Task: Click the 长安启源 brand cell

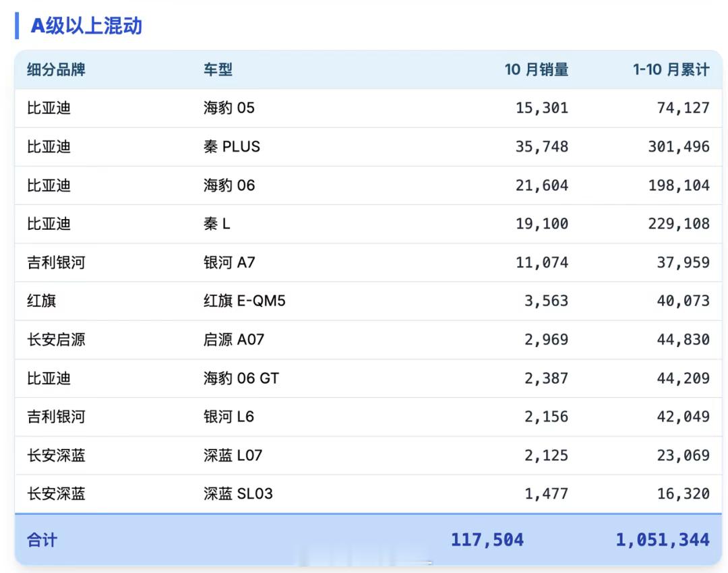Action: [56, 340]
